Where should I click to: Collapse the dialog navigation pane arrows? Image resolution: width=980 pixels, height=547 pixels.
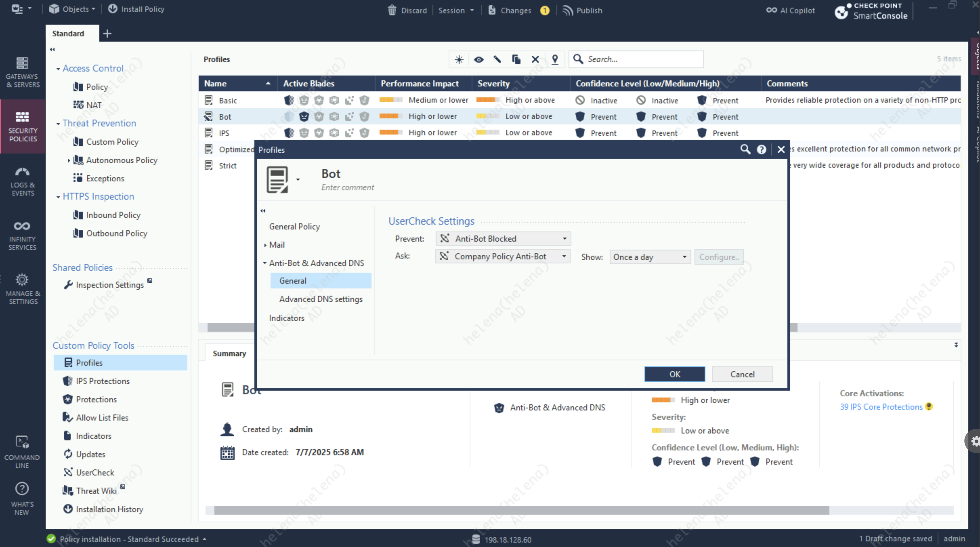point(263,210)
